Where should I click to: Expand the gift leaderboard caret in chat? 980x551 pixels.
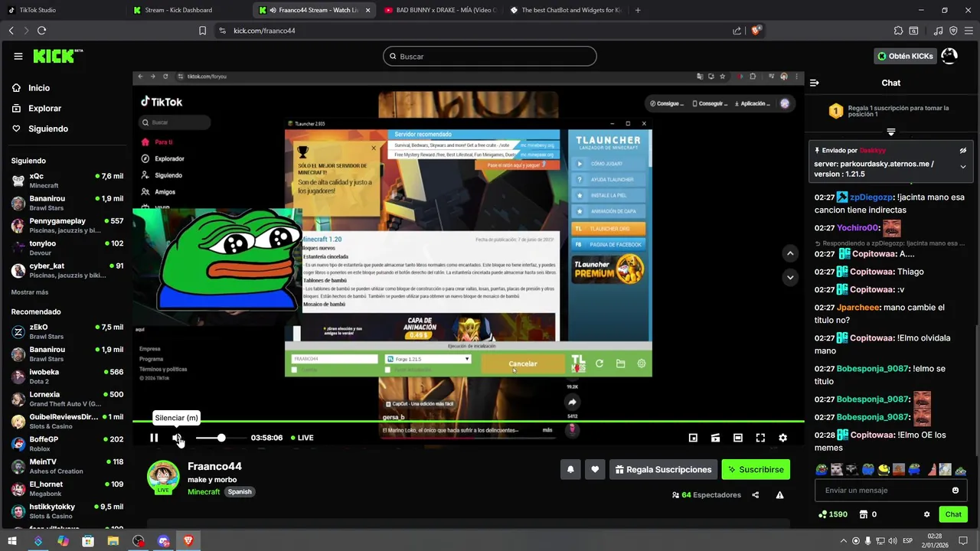pyautogui.click(x=890, y=132)
